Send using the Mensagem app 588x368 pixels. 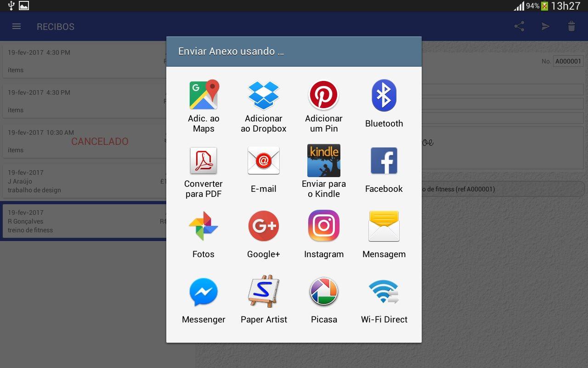[384, 226]
